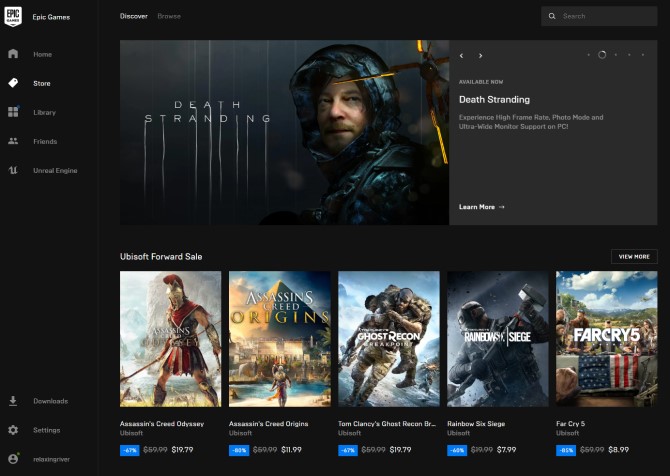Image resolution: width=670 pixels, height=476 pixels.
Task: Click Far Cry 5 title text
Action: point(570,424)
